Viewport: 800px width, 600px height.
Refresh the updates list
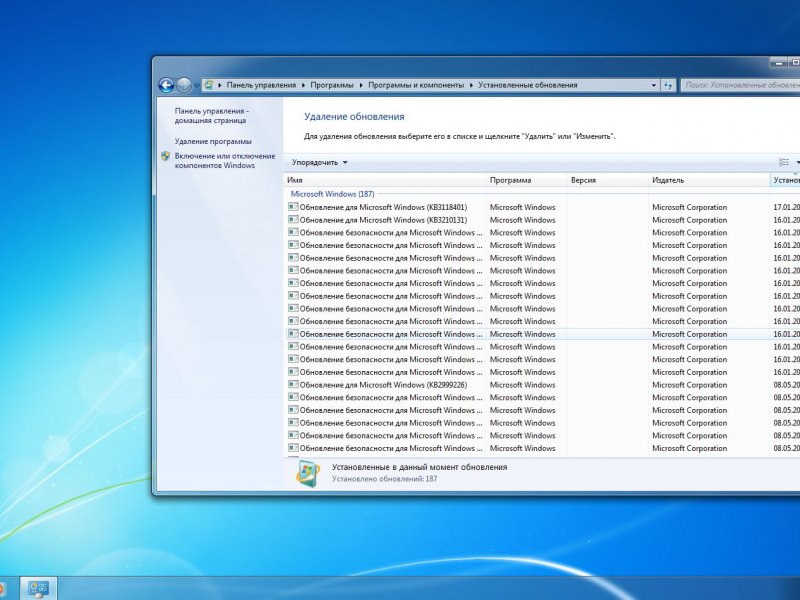[668, 85]
